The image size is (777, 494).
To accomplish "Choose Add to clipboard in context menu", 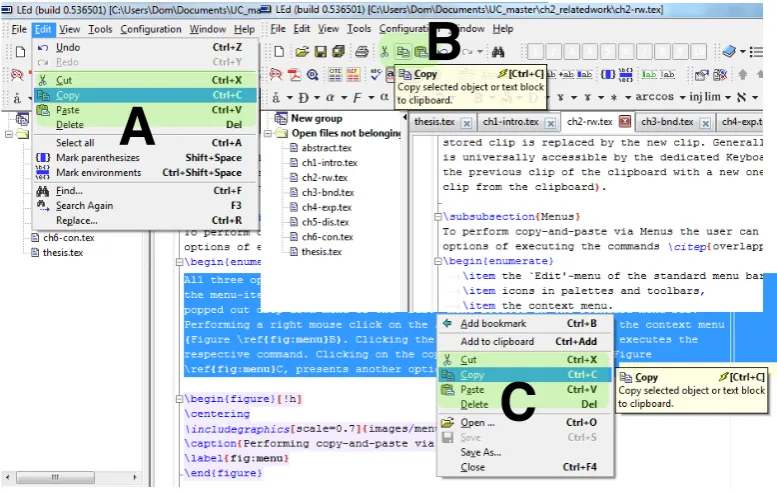I will (525, 341).
